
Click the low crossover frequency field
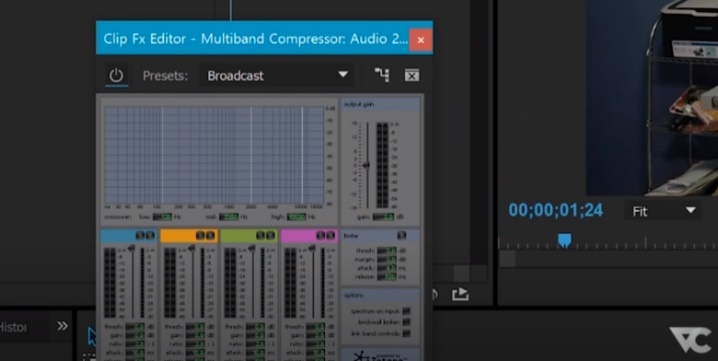[162, 217]
